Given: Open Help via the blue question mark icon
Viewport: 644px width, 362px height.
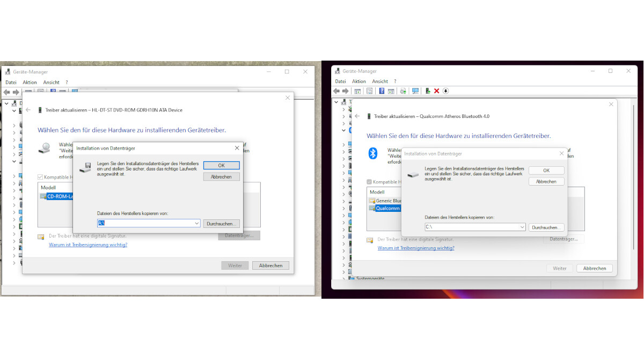Looking at the screenshot, I should point(382,91).
